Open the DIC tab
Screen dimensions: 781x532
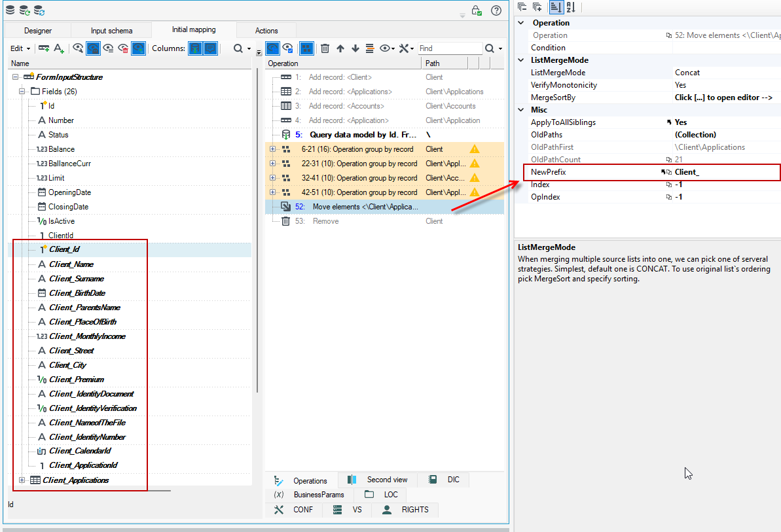445,480
